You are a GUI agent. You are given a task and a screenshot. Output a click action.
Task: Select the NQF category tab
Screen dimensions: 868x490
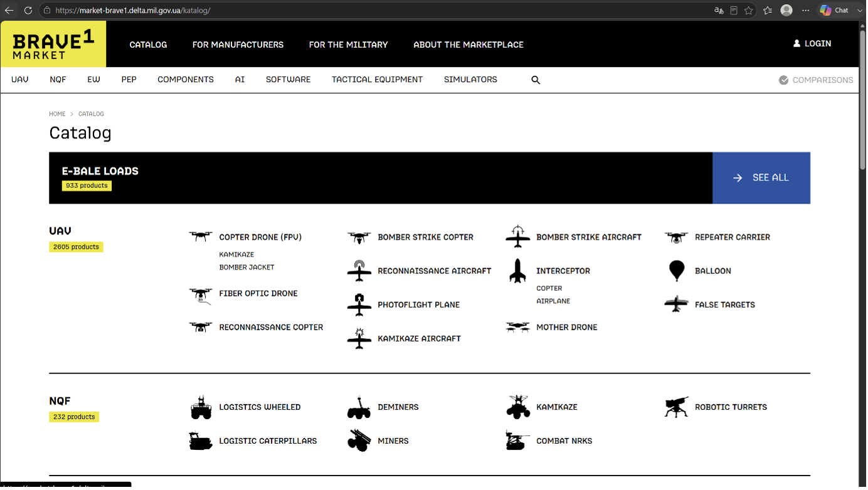click(x=58, y=80)
